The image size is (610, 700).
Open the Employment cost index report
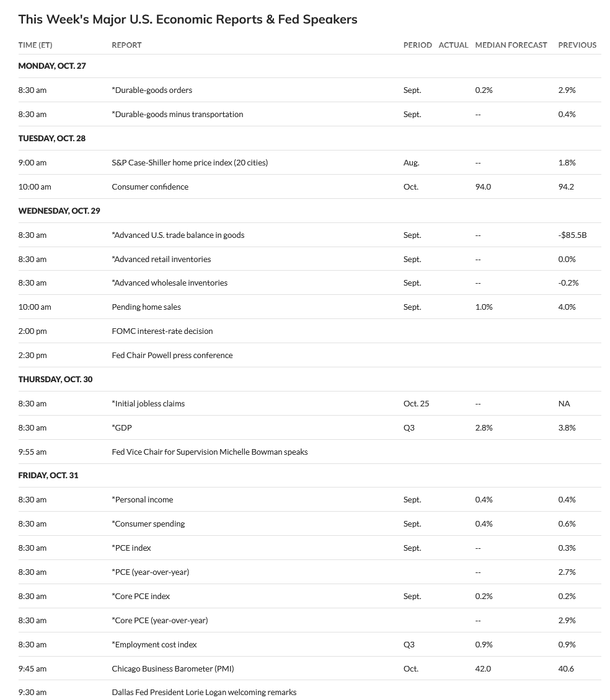(x=154, y=644)
